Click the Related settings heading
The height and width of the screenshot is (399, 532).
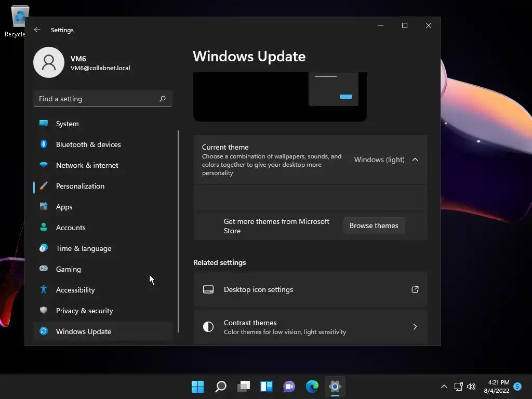(220, 262)
